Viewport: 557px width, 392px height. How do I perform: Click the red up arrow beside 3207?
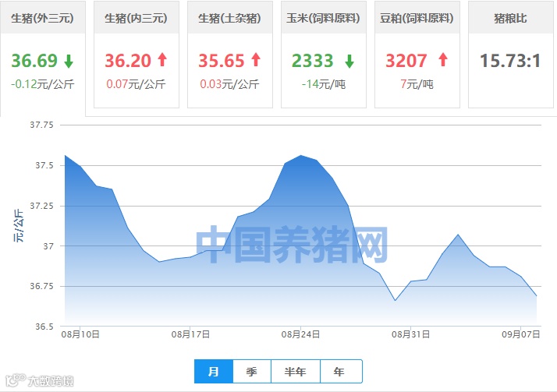click(443, 59)
